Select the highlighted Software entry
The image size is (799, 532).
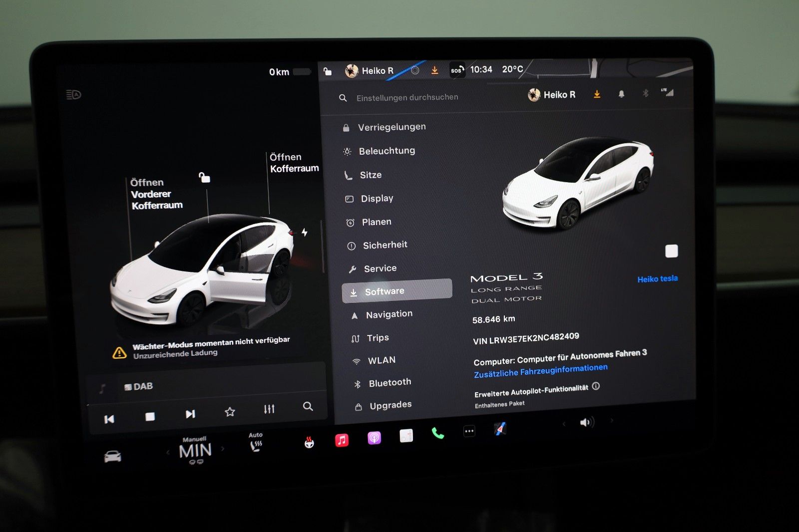[x=397, y=291]
